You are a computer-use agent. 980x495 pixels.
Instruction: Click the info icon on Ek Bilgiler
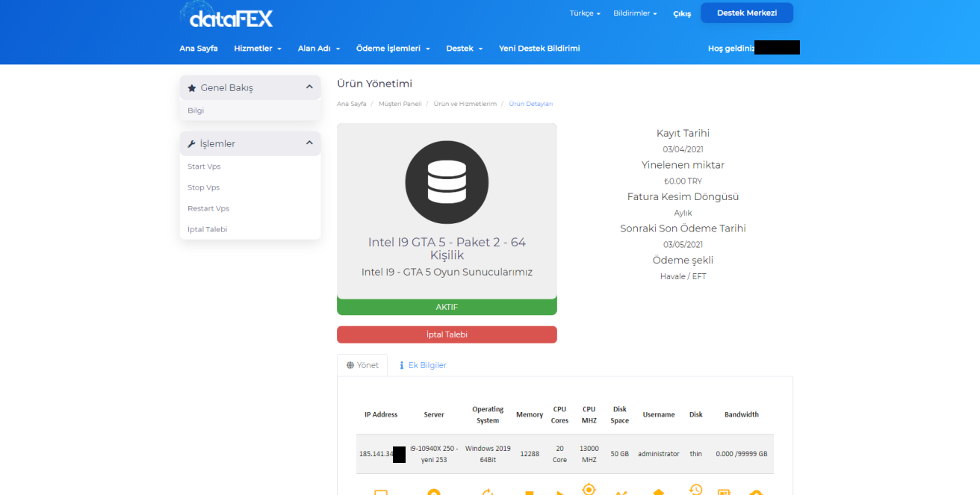coord(402,365)
